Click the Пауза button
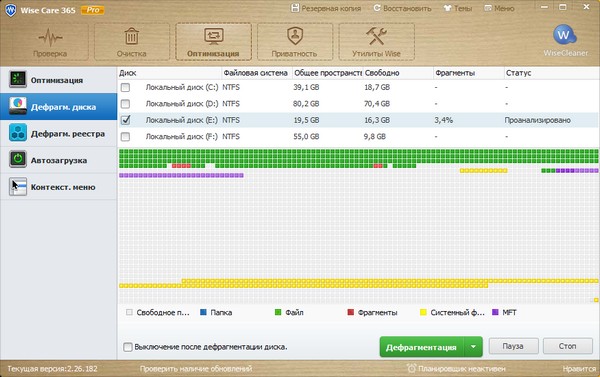Viewport: 600px width, 377px height. point(514,346)
